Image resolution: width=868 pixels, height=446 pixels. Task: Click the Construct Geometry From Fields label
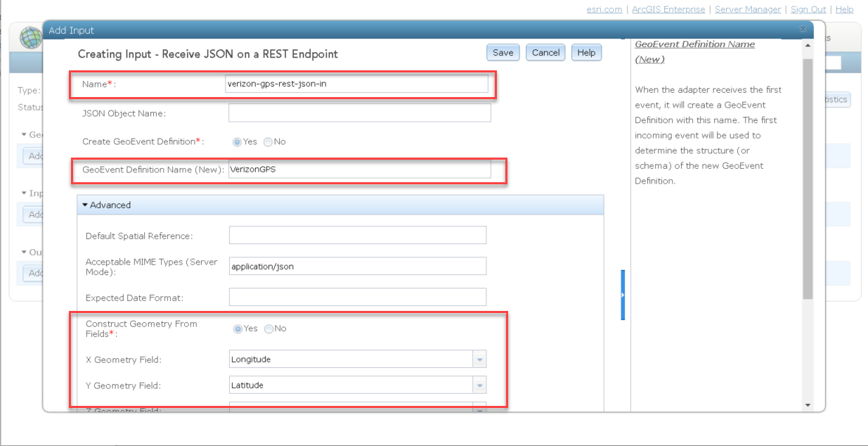click(x=141, y=329)
